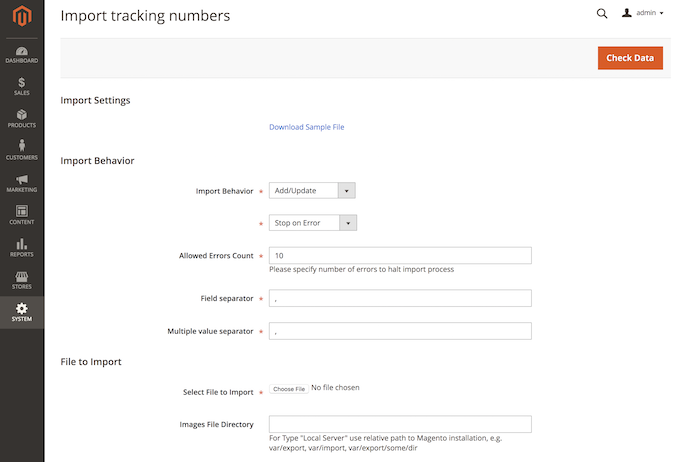Open the Content layout icon

pos(21,214)
